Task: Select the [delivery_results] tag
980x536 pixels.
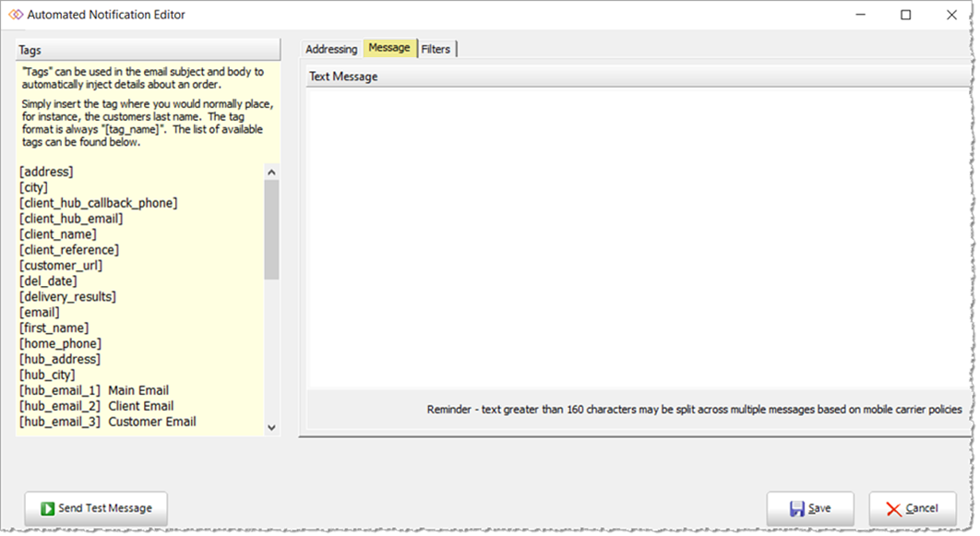Action: (67, 296)
